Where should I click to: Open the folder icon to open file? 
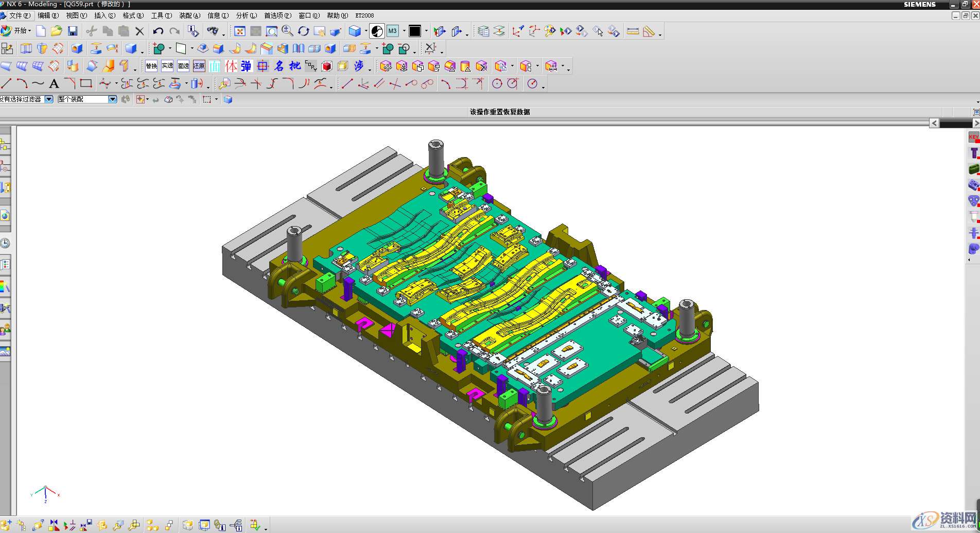click(56, 31)
